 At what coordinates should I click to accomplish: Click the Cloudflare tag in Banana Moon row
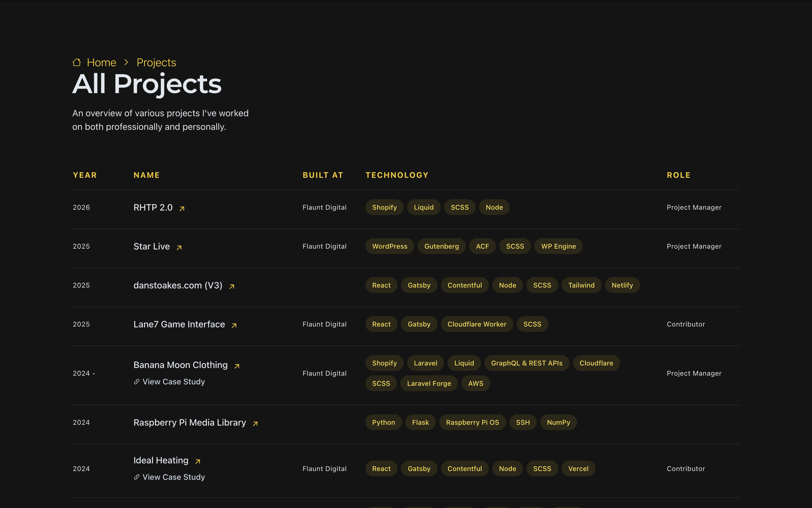pyautogui.click(x=596, y=363)
